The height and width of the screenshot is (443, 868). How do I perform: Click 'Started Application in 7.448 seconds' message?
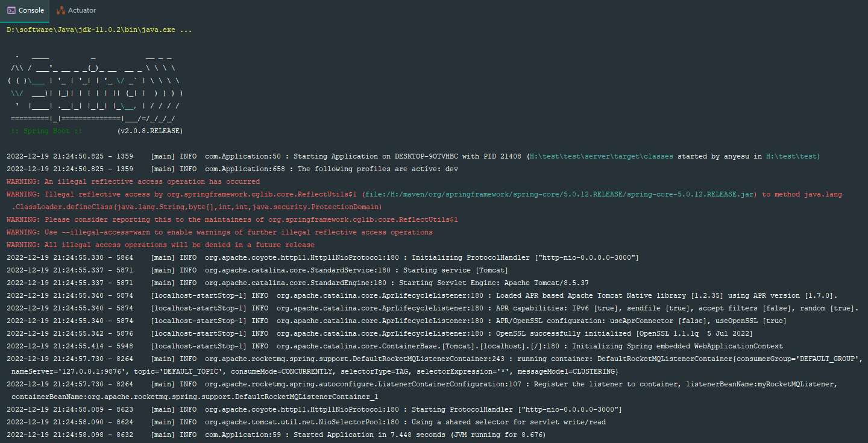click(x=370, y=435)
